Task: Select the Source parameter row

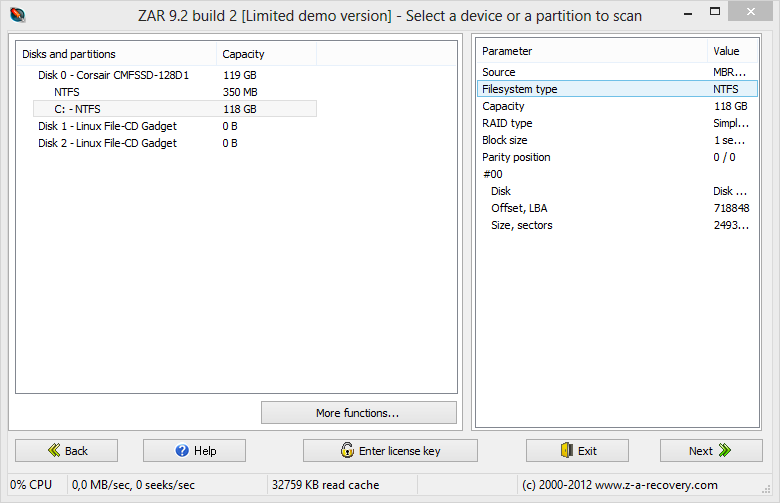Action: point(617,72)
